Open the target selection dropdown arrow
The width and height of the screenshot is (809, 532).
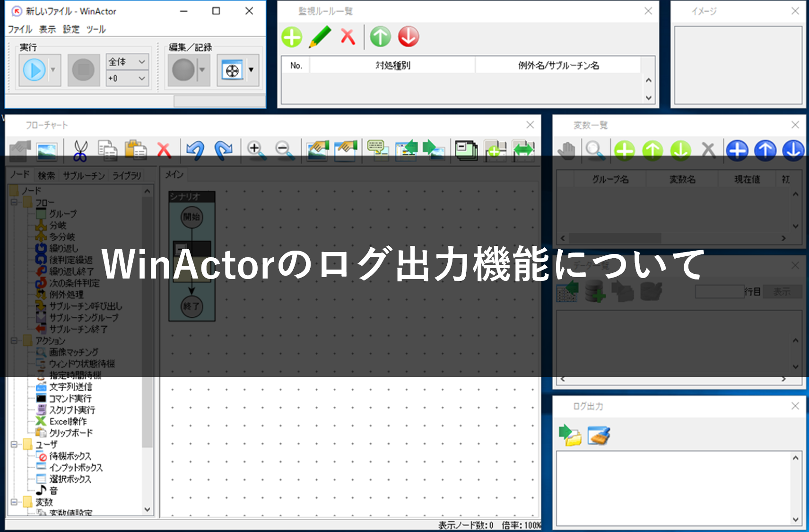click(251, 70)
